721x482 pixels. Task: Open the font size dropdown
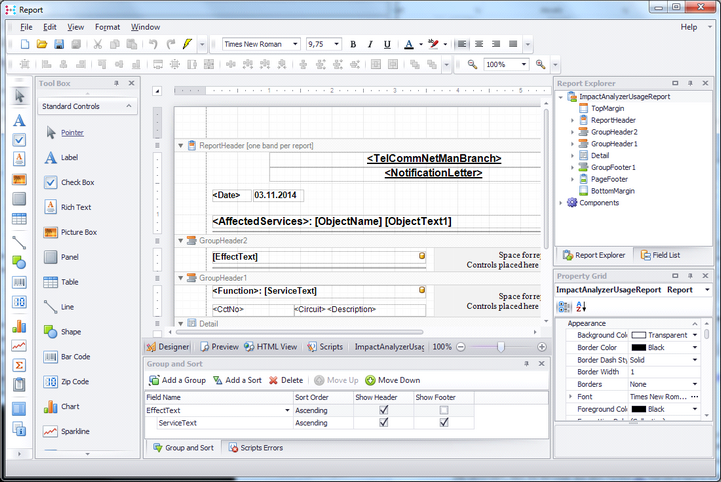[x=337, y=44]
